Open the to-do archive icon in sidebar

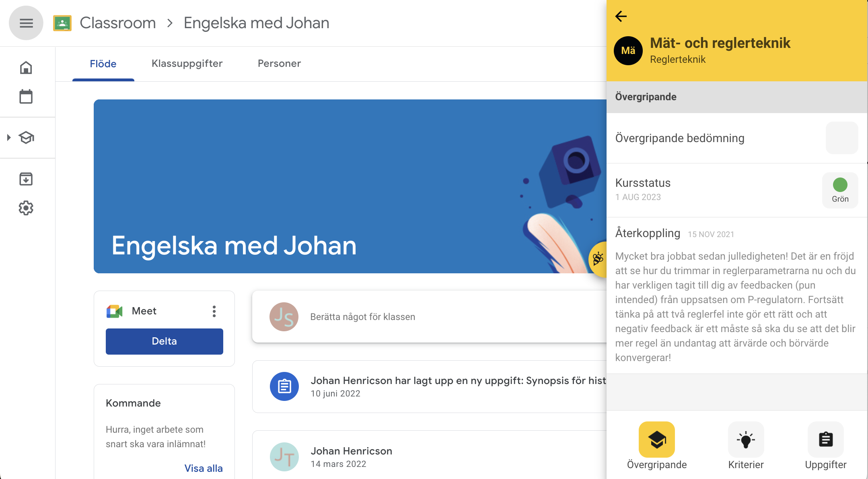click(26, 179)
